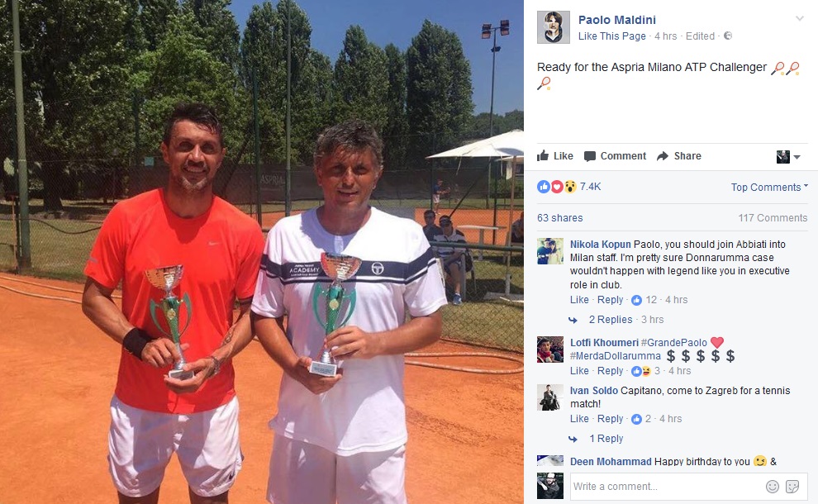The width and height of the screenshot is (818, 504).
Task: Click the reaction icons next to 7.4K
Action: click(557, 186)
